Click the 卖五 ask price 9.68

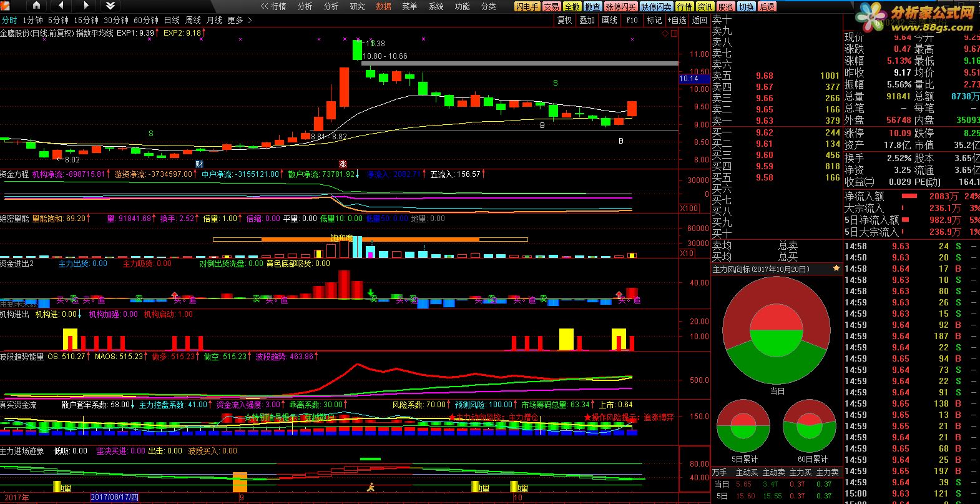coord(764,76)
